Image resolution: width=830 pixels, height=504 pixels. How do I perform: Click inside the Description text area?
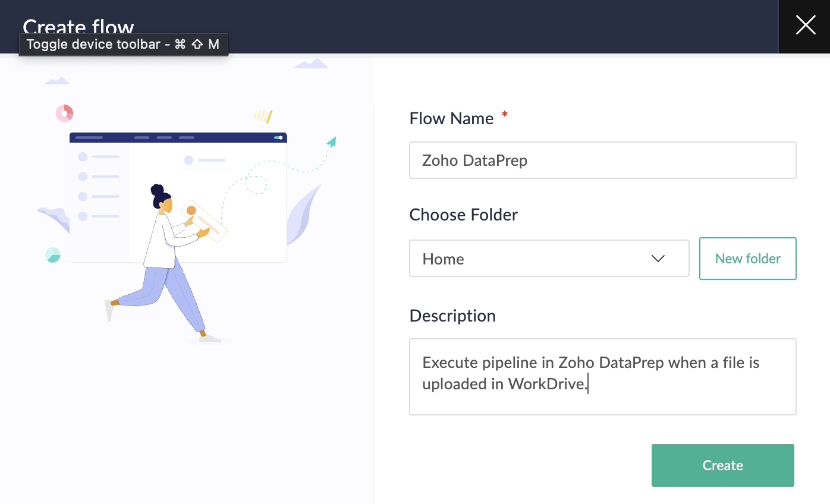point(603,377)
